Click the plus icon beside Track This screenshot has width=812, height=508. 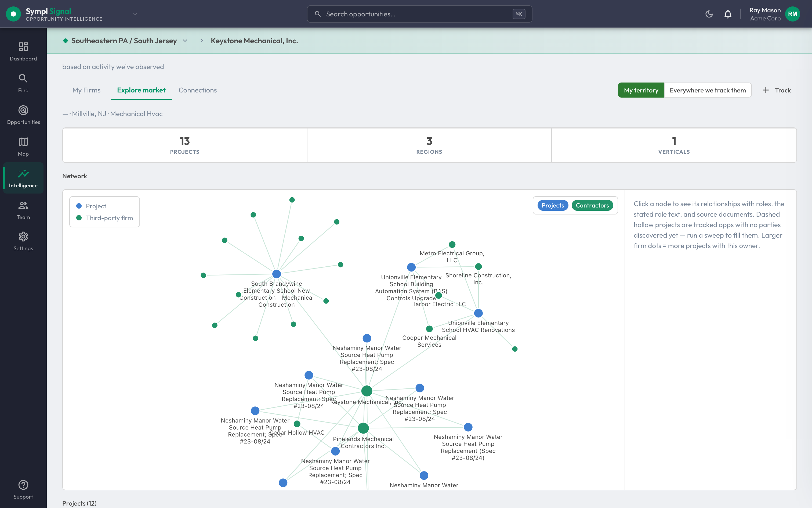tap(766, 90)
